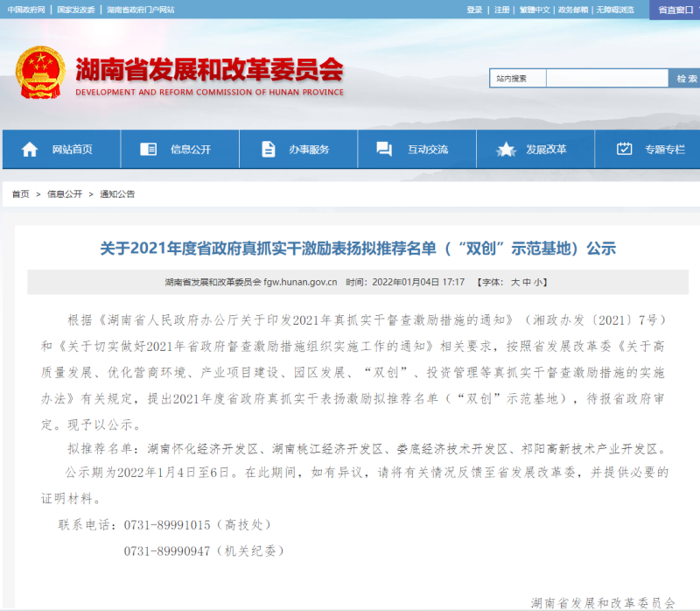Click the 注册 register link
The image size is (700, 611).
[x=501, y=10]
